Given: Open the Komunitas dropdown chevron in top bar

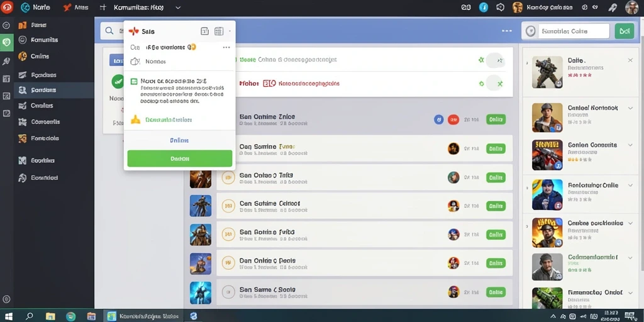Looking at the screenshot, I should tap(178, 8).
